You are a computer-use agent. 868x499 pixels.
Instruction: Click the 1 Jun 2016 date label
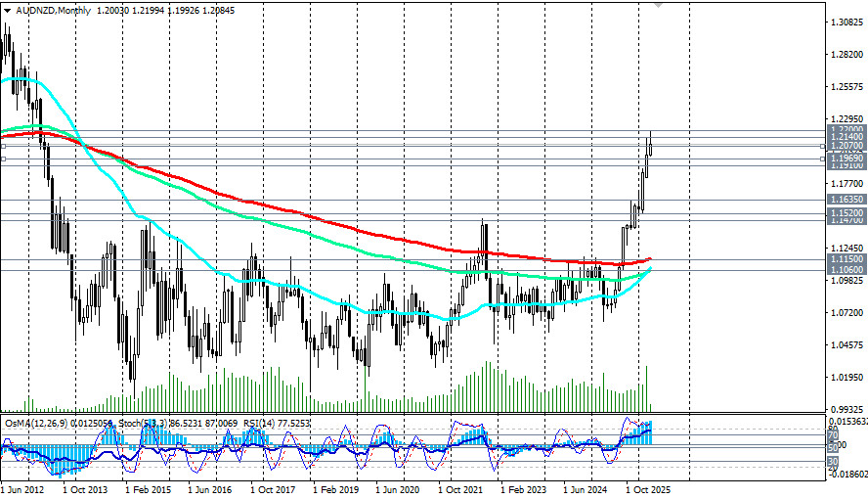pyautogui.click(x=210, y=490)
